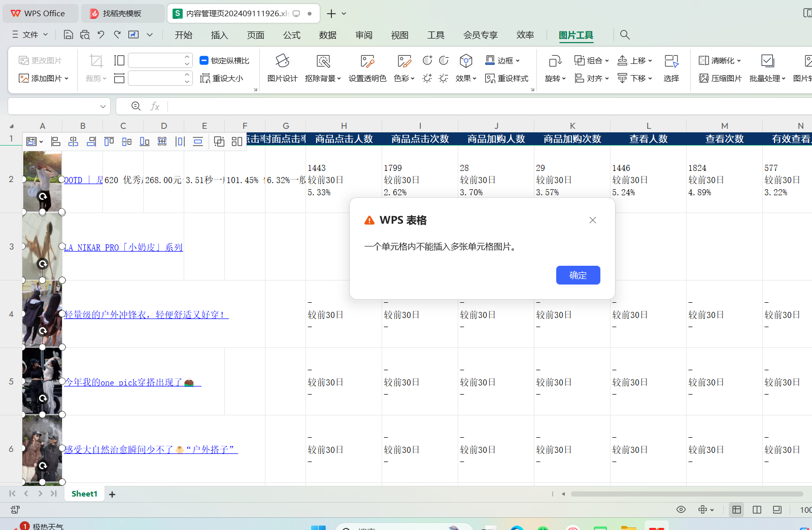Image resolution: width=812 pixels, height=530 pixels.
Task: Open the 插入 ribbon tab
Action: pos(219,35)
